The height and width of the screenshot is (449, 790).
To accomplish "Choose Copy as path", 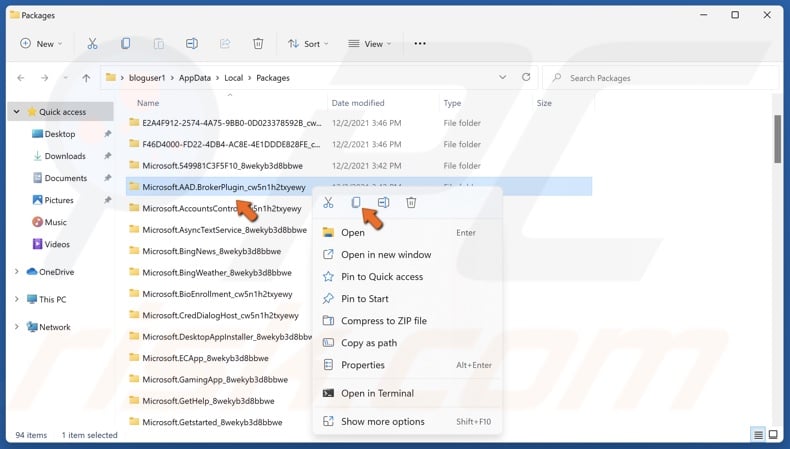I will tap(407, 343).
